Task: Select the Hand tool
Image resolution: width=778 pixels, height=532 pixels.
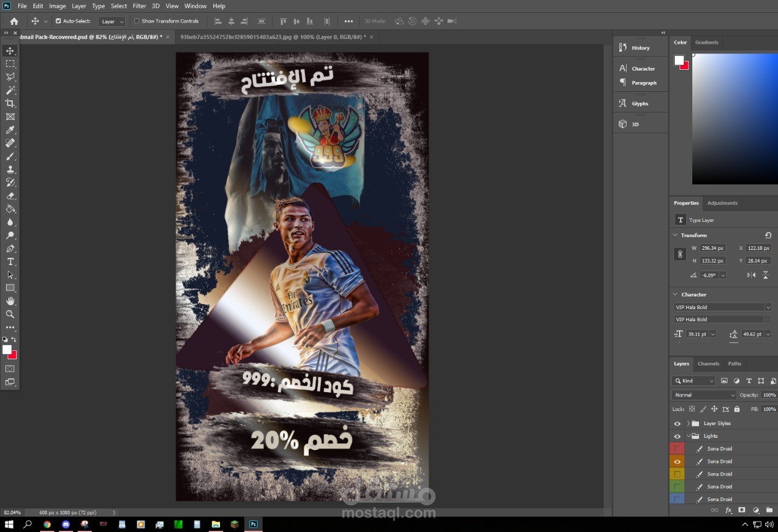Action: [x=10, y=301]
